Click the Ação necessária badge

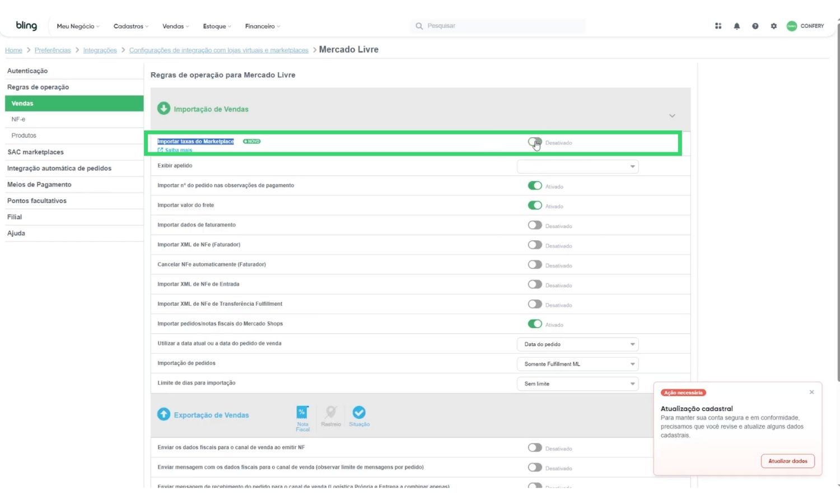683,393
